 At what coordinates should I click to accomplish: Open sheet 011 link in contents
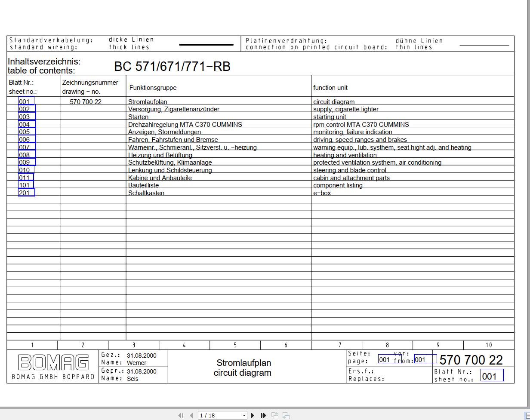pos(26,178)
